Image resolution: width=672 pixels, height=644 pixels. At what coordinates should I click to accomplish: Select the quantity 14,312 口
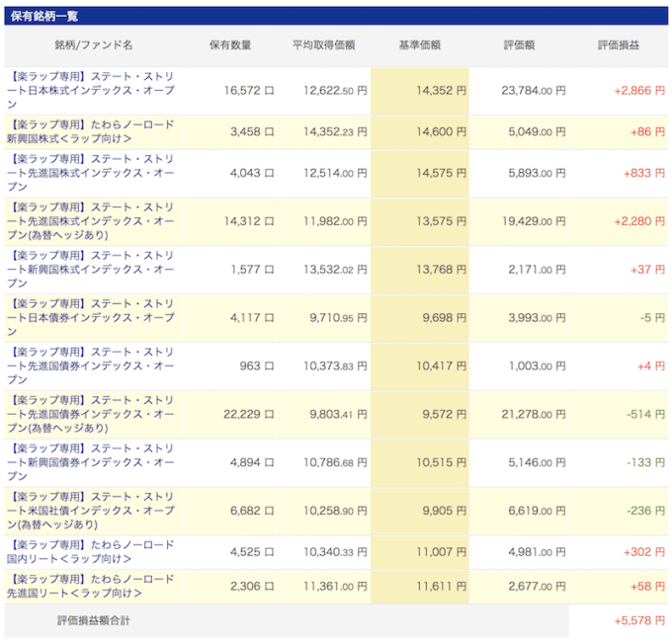(249, 221)
